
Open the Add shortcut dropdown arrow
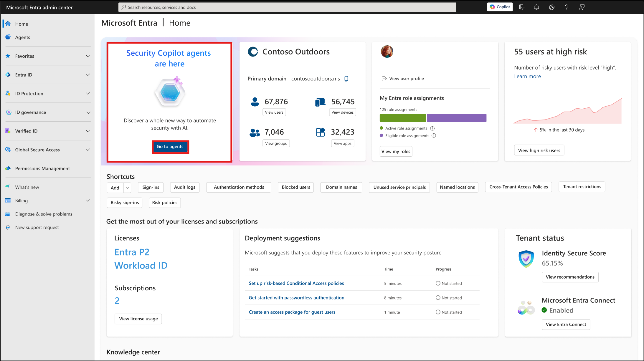coord(127,188)
